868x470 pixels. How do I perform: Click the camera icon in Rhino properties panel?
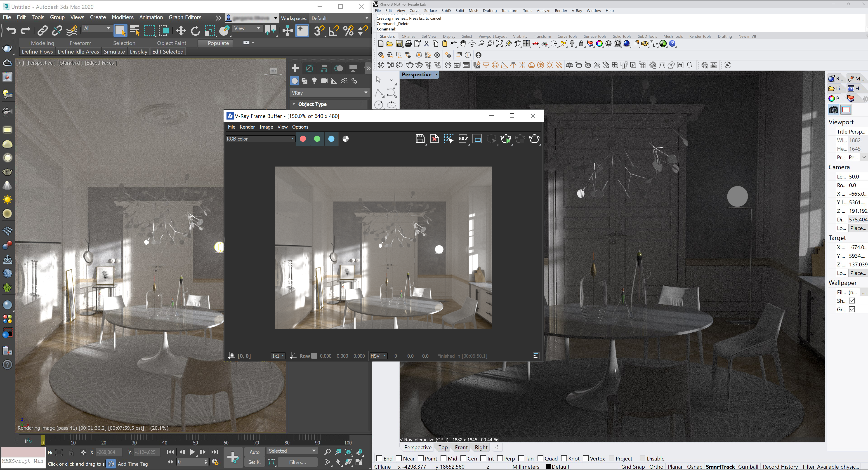[x=834, y=110]
